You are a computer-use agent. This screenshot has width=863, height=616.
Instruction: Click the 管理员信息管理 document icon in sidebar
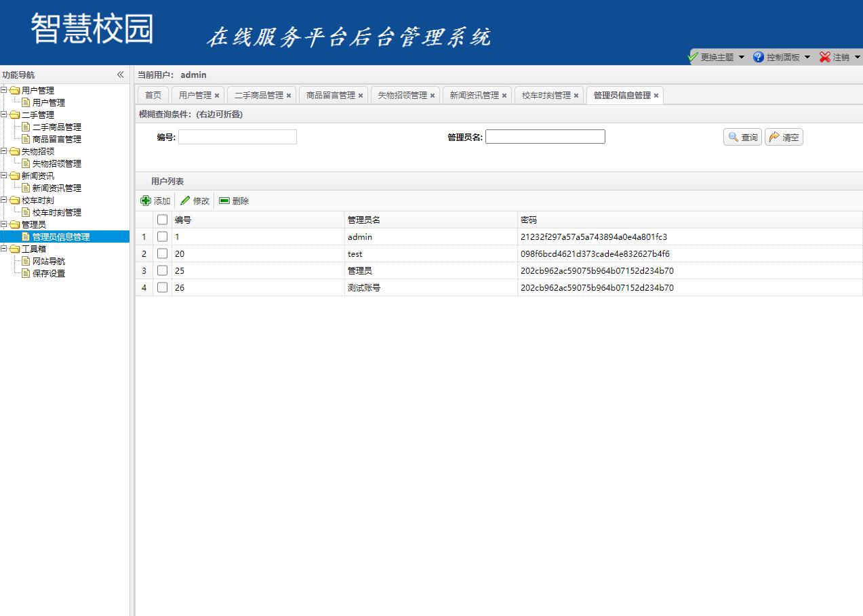click(x=25, y=237)
